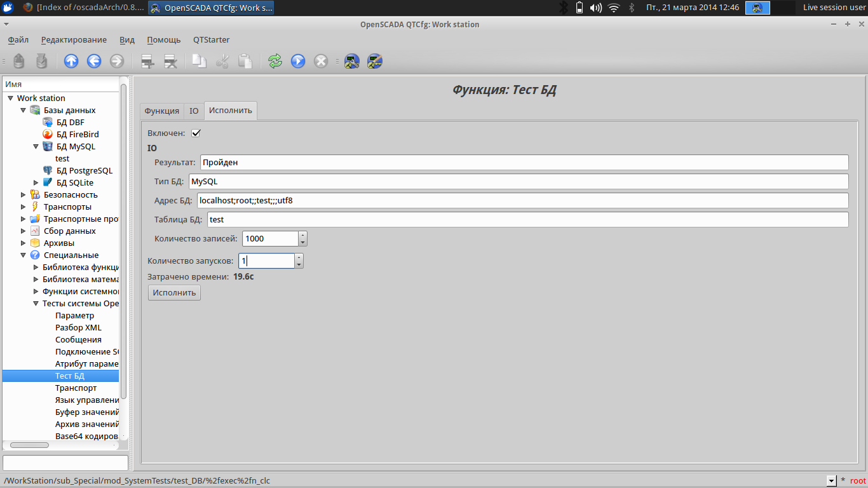The width and height of the screenshot is (868, 488).
Task: Collapse the БД MySQL tree node
Action: click(36, 147)
